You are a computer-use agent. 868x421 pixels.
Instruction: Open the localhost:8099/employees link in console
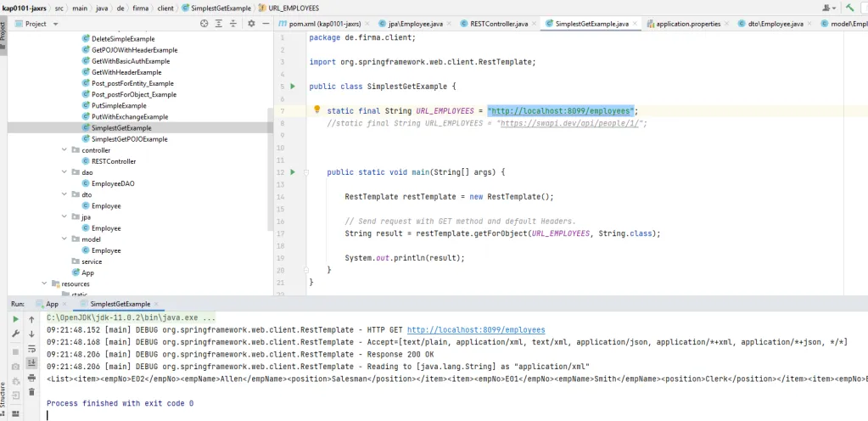tap(476, 329)
